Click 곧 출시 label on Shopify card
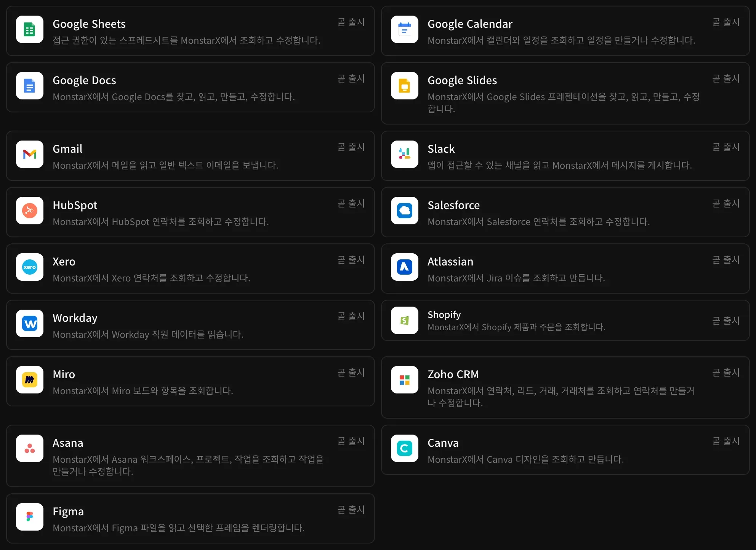The image size is (756, 550). point(726,321)
